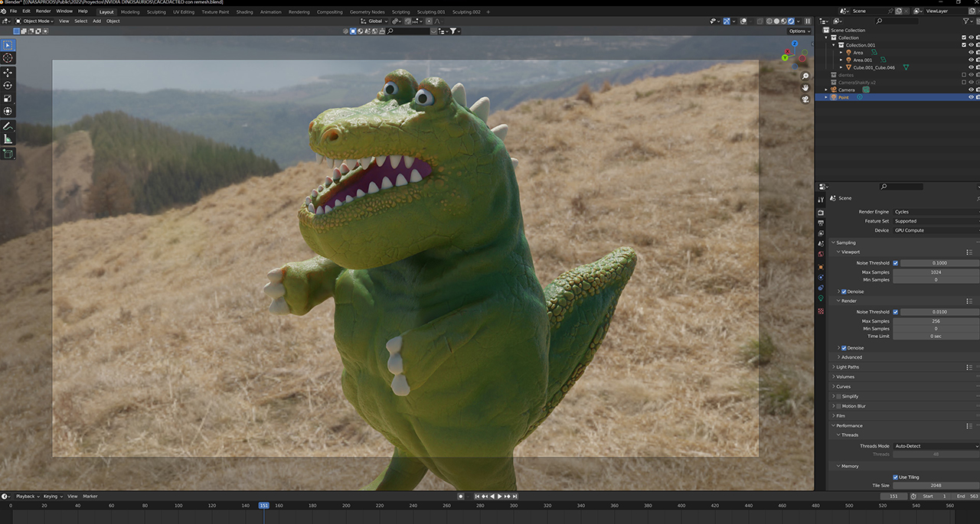Toggle the camera view icon
This screenshot has width=980, height=524.
(805, 99)
